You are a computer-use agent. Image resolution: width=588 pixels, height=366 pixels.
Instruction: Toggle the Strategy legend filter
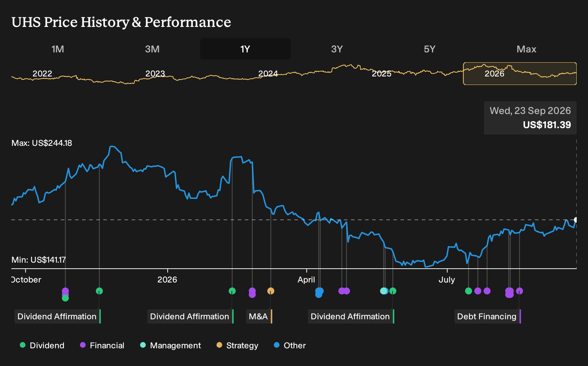tap(237, 345)
